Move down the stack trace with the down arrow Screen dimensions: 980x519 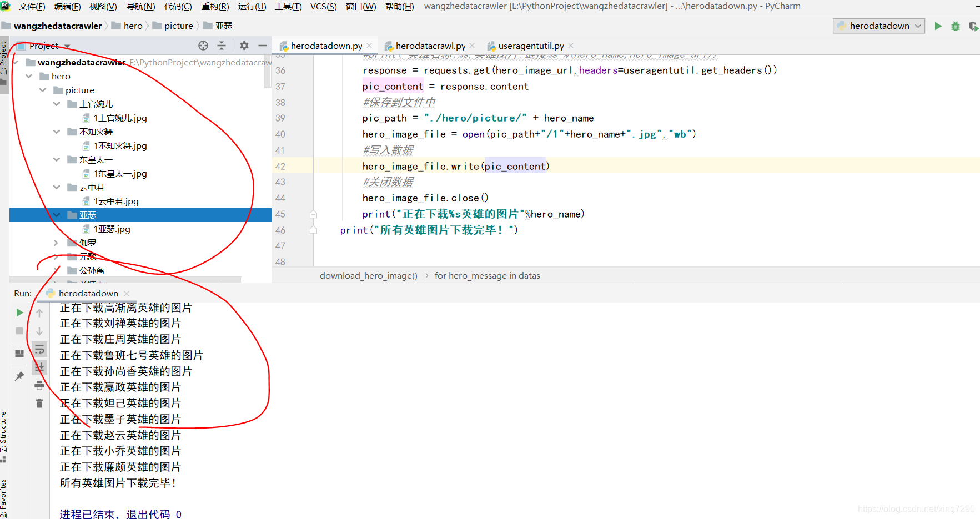pyautogui.click(x=39, y=331)
